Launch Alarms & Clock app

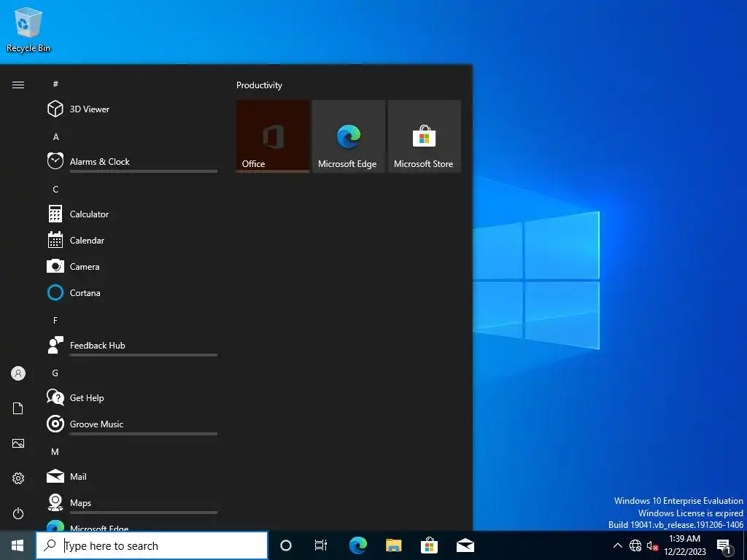coord(131,161)
